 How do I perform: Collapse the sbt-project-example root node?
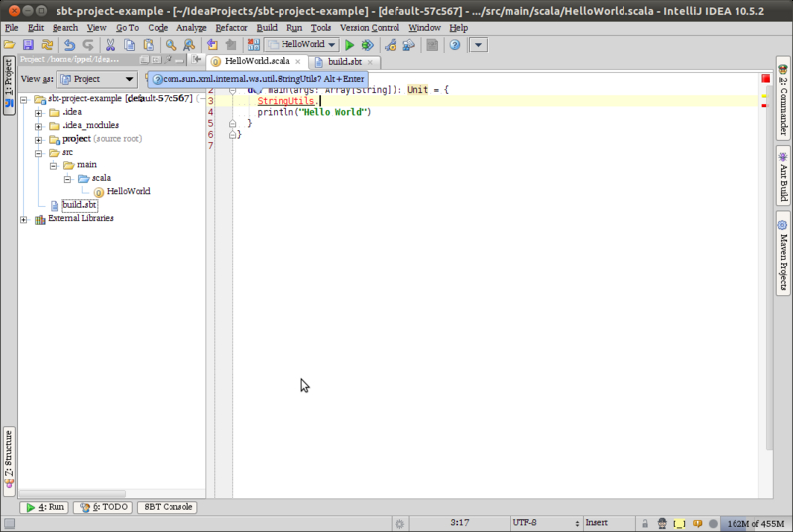(23, 99)
